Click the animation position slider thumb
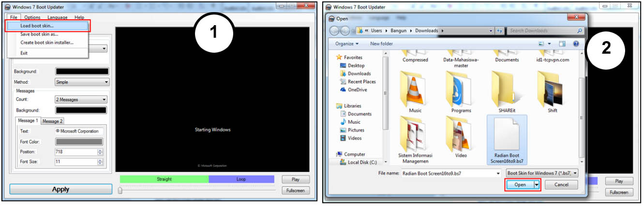This screenshot has width=644, height=206. pos(120,191)
